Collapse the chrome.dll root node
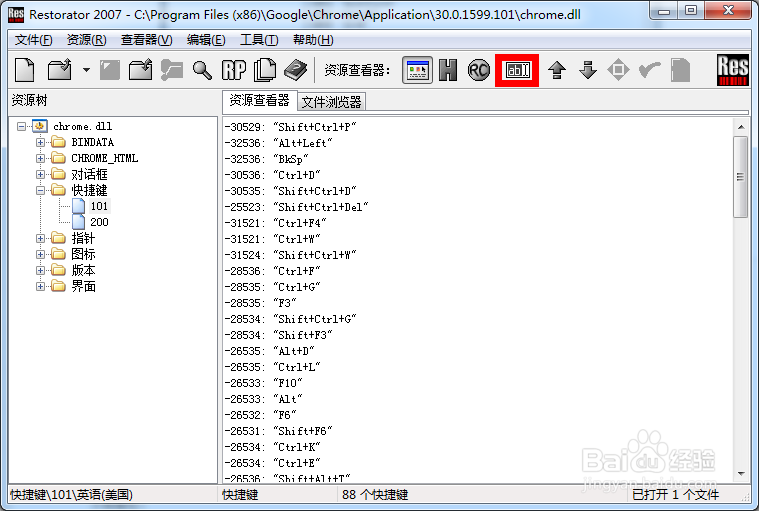 21,126
